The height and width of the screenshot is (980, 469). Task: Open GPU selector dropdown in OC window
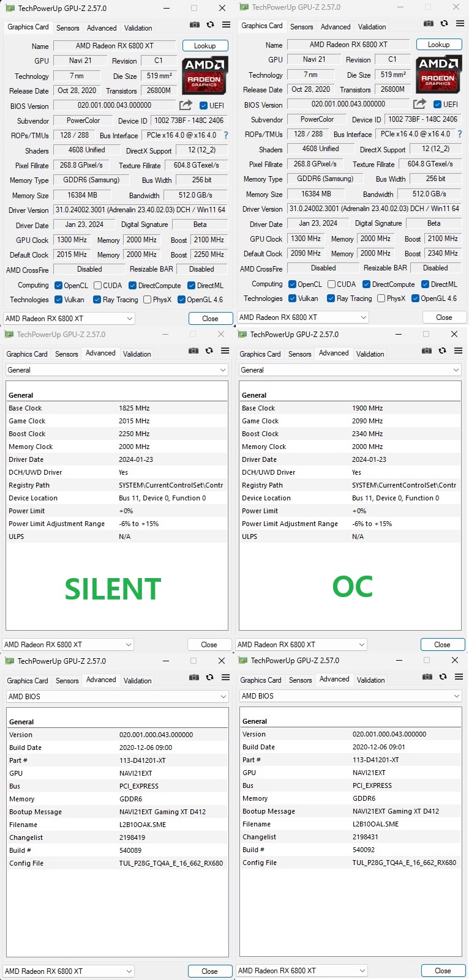[301, 645]
